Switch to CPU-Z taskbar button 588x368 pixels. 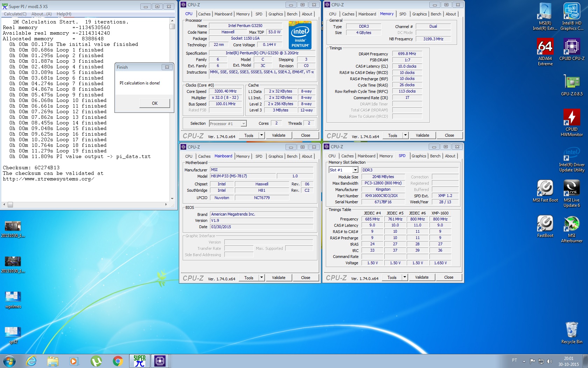coord(160,361)
